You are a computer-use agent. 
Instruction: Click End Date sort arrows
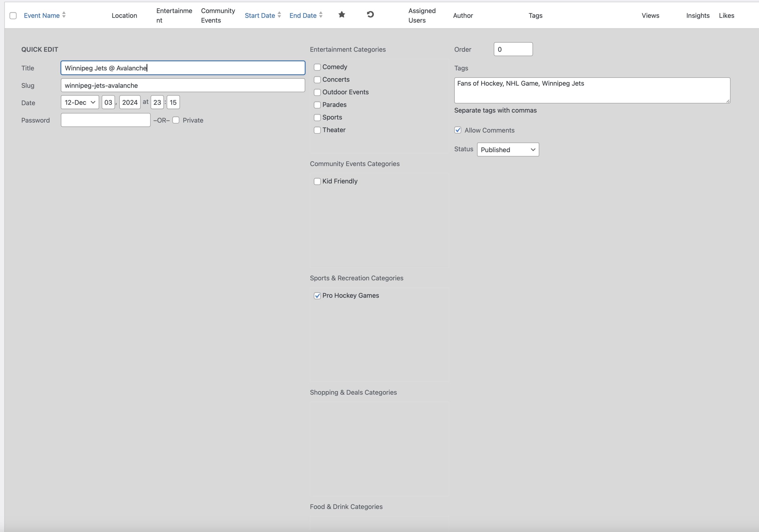[321, 15]
